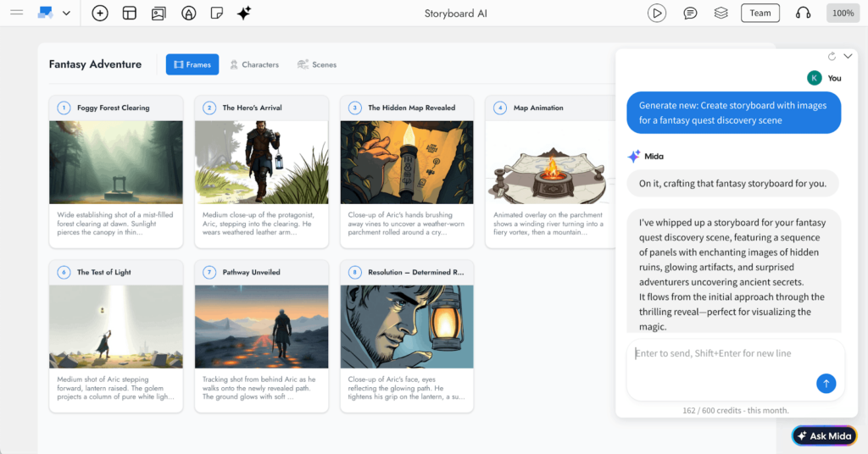This screenshot has width=868, height=454.
Task: Click the image gallery icon in toolbar
Action: (x=158, y=13)
